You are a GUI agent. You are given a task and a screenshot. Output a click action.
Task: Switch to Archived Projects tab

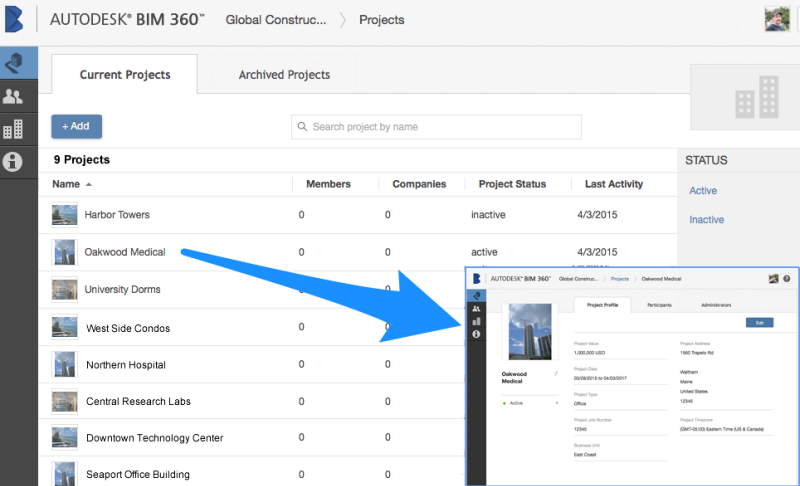[284, 74]
